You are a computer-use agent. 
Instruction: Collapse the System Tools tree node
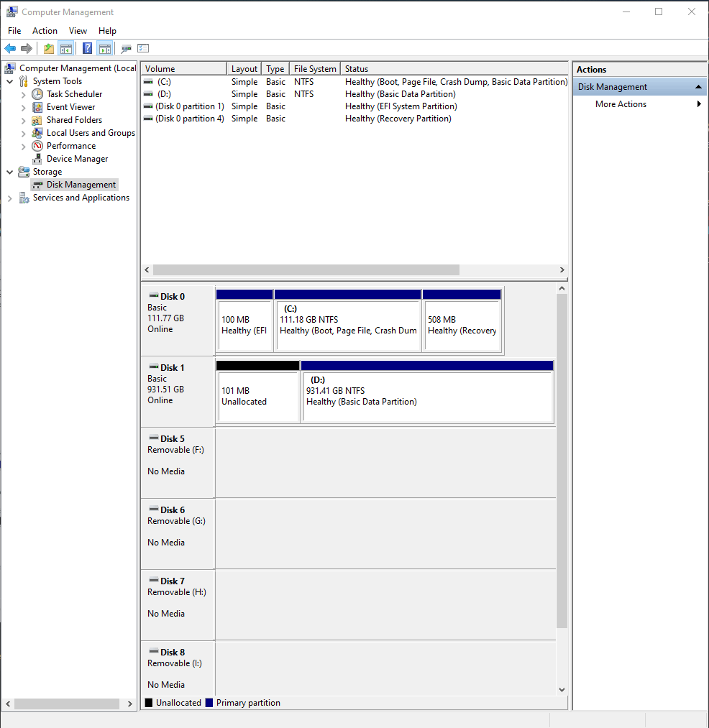(x=10, y=81)
